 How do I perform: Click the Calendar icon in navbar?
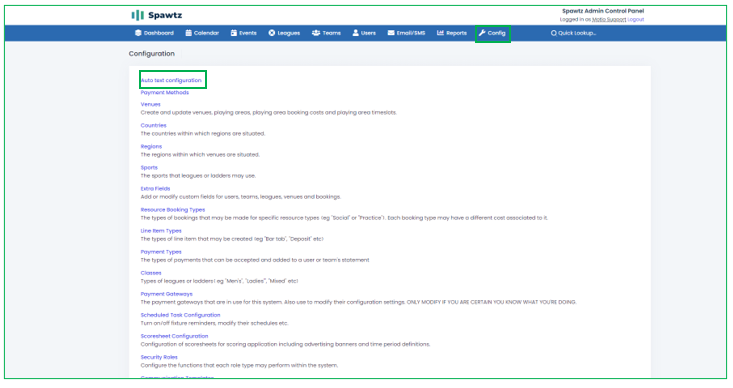188,33
